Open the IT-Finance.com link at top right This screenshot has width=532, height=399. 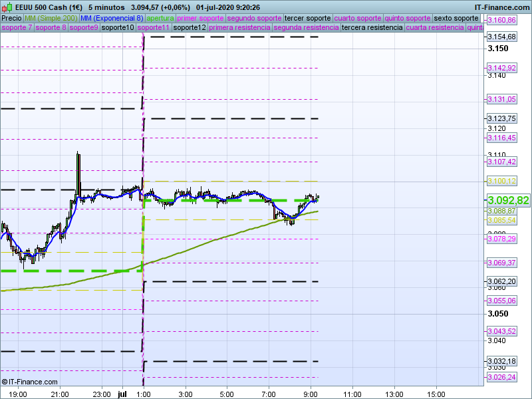coord(501,7)
